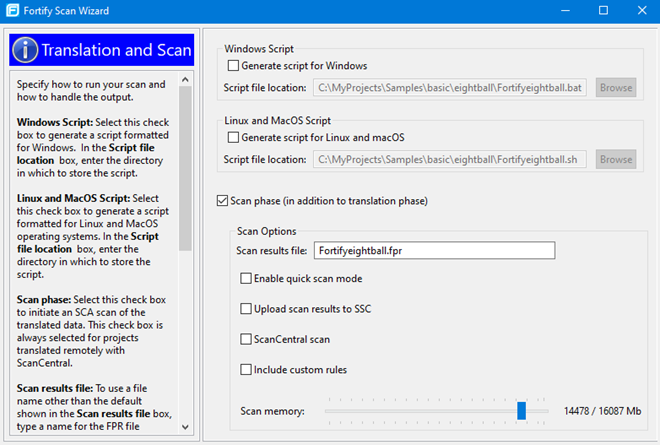Click the blue info icon in header

click(x=25, y=50)
